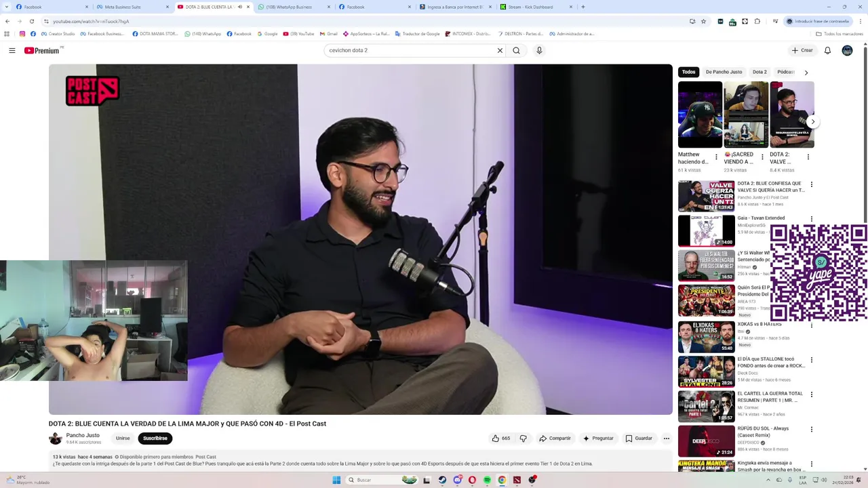
Task: Go to the YouTube Premium home logo
Action: (42, 50)
